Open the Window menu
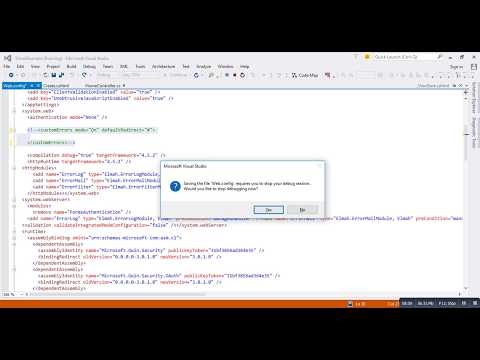The width and height of the screenshot is (480, 360). click(225, 66)
